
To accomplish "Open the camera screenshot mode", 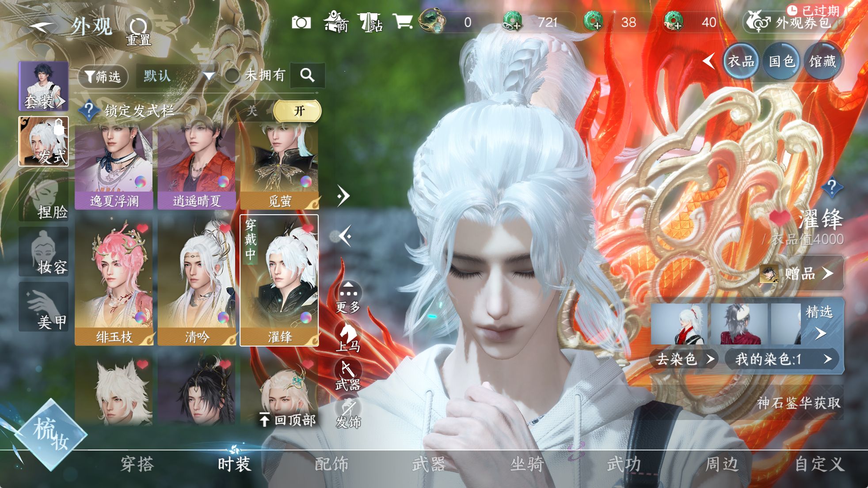I will coord(301,22).
